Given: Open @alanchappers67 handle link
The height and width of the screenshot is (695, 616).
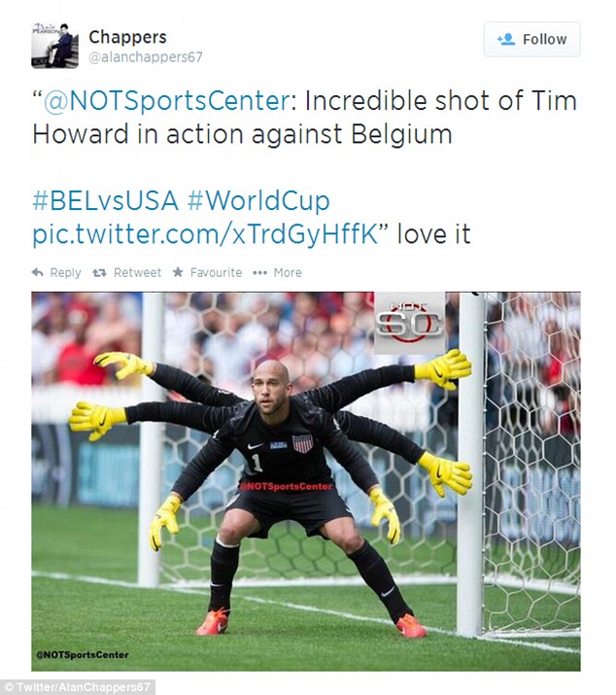Looking at the screenshot, I should pyautogui.click(x=146, y=57).
